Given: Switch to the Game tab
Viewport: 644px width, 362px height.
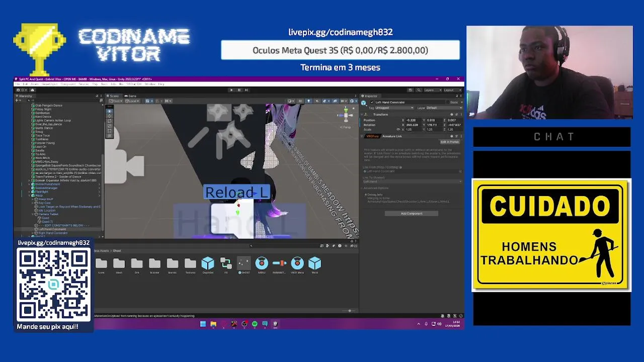Looking at the screenshot, I should point(130,96).
